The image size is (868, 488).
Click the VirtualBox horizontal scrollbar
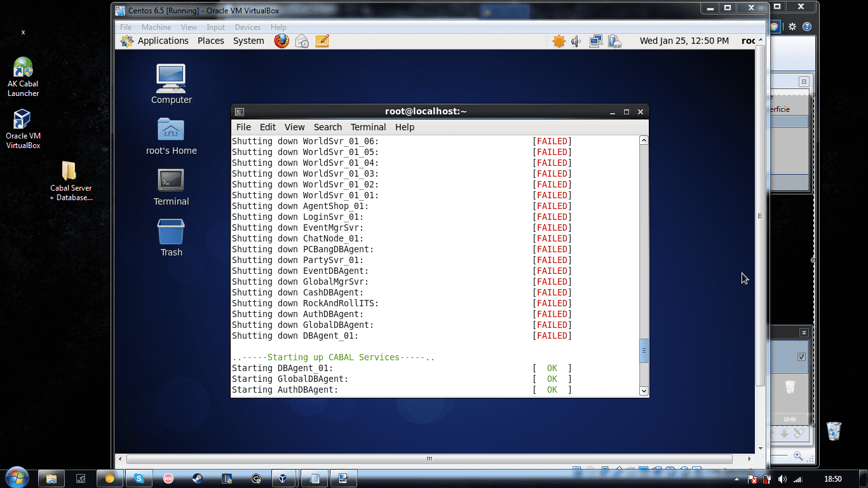pos(430,459)
